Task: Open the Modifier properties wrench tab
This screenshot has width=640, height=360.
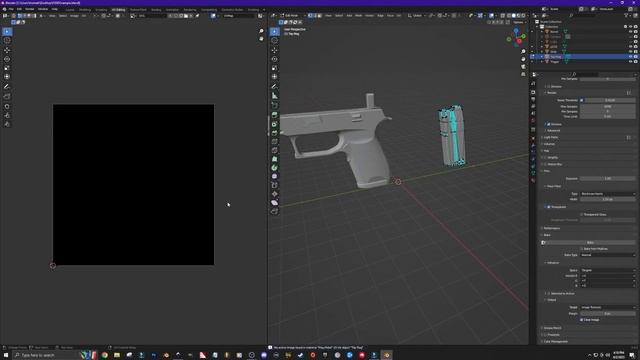Action: click(x=533, y=145)
